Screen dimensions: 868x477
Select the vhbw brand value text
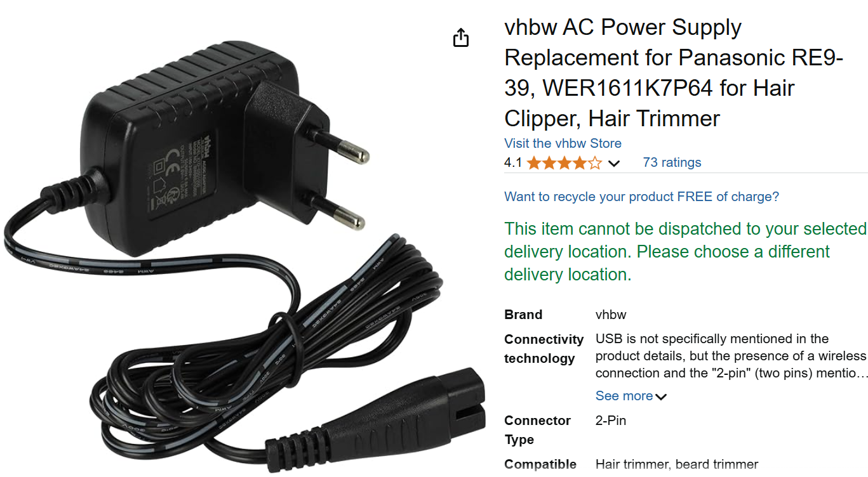click(611, 315)
